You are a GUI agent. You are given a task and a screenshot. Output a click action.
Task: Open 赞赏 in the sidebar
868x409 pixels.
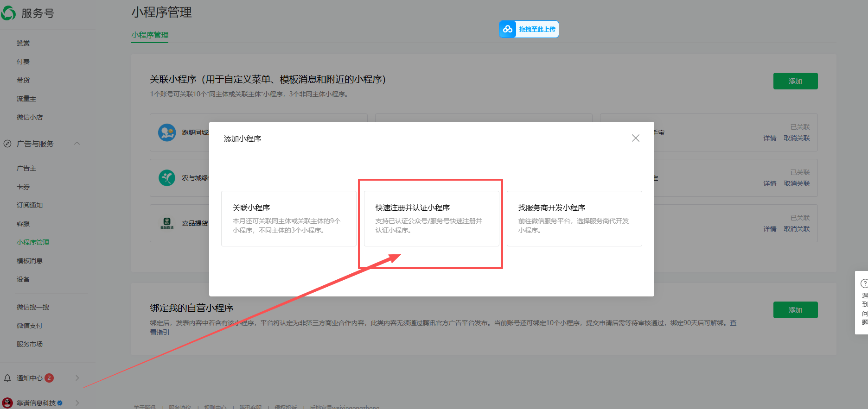point(23,43)
